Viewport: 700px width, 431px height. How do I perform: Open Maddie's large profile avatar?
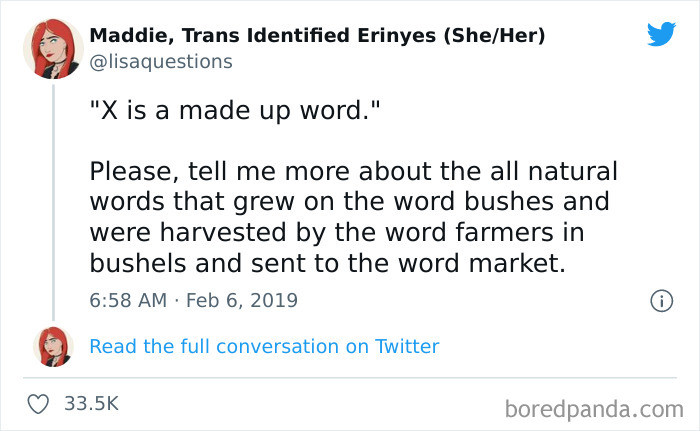pyautogui.click(x=53, y=49)
